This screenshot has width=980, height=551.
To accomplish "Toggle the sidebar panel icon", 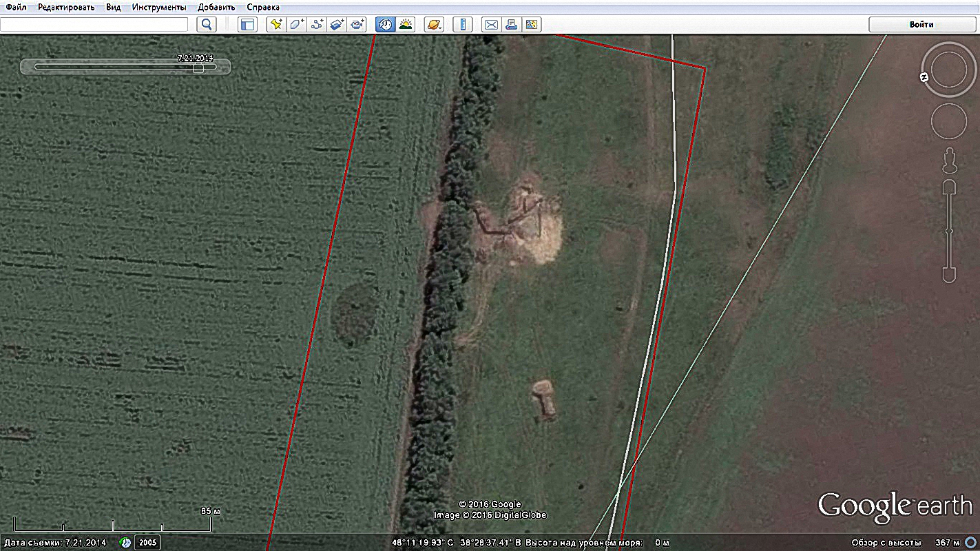I will tap(247, 25).
